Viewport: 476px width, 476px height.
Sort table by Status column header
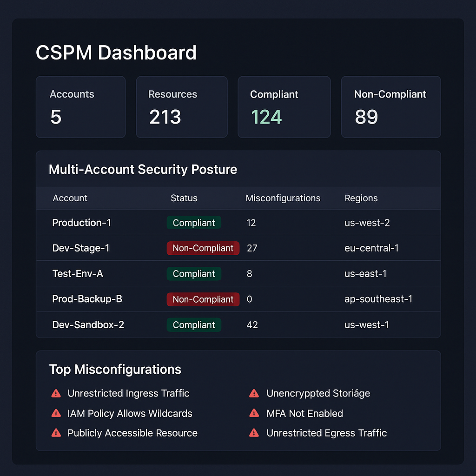pyautogui.click(x=184, y=198)
